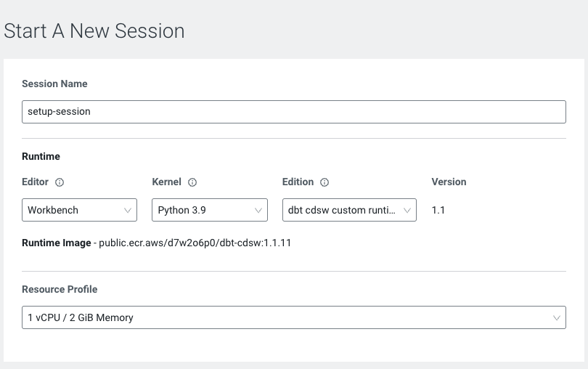Open the Editor dropdown showing Workbench
This screenshot has height=369, width=588.
pos(73,210)
